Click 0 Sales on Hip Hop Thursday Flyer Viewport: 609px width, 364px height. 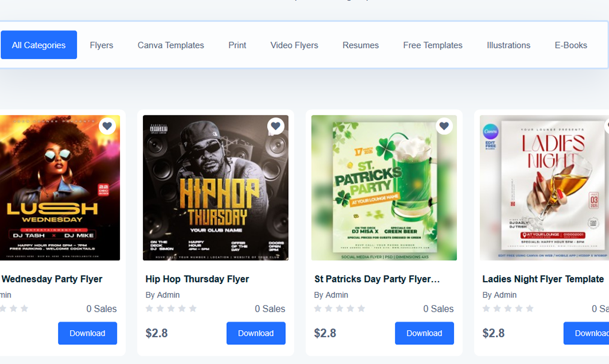click(x=270, y=309)
